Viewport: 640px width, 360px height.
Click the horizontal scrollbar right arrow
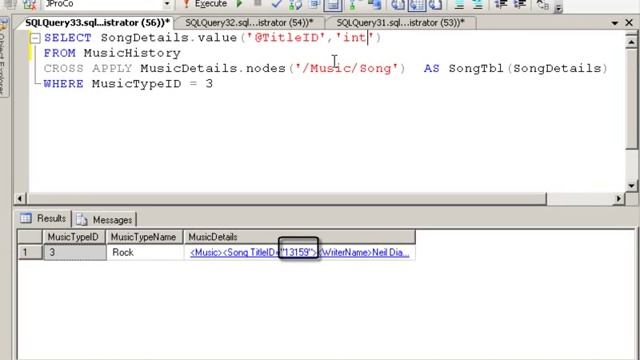[x=619, y=199]
